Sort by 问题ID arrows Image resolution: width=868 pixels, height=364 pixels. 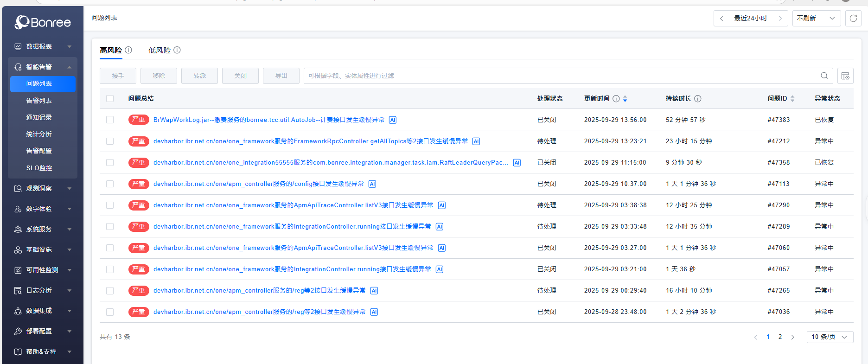pos(792,99)
